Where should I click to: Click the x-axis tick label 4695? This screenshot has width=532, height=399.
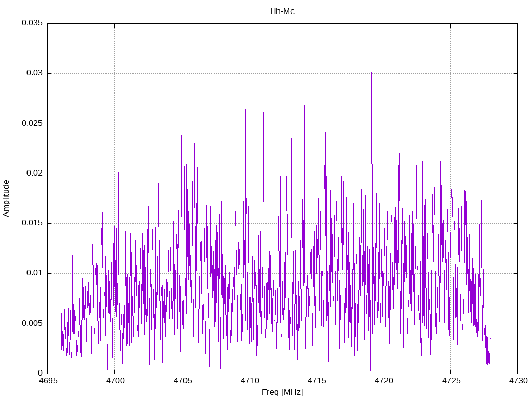[x=47, y=381]
